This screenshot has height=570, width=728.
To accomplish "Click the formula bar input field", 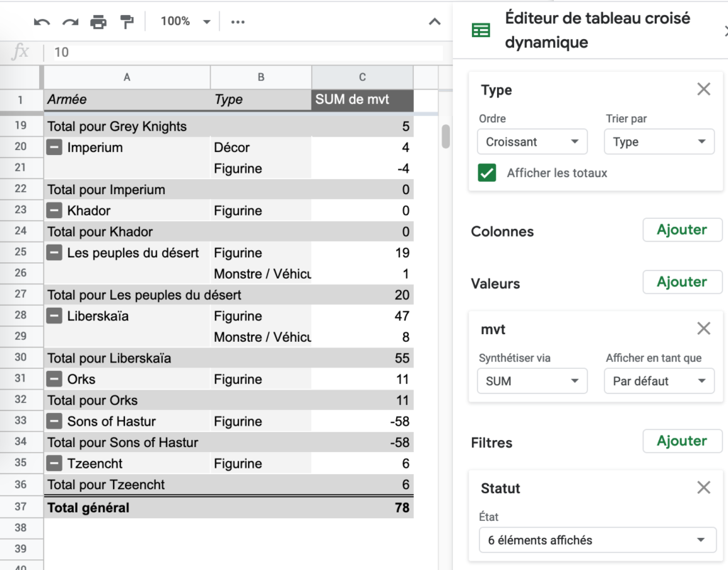I will 242,52.
